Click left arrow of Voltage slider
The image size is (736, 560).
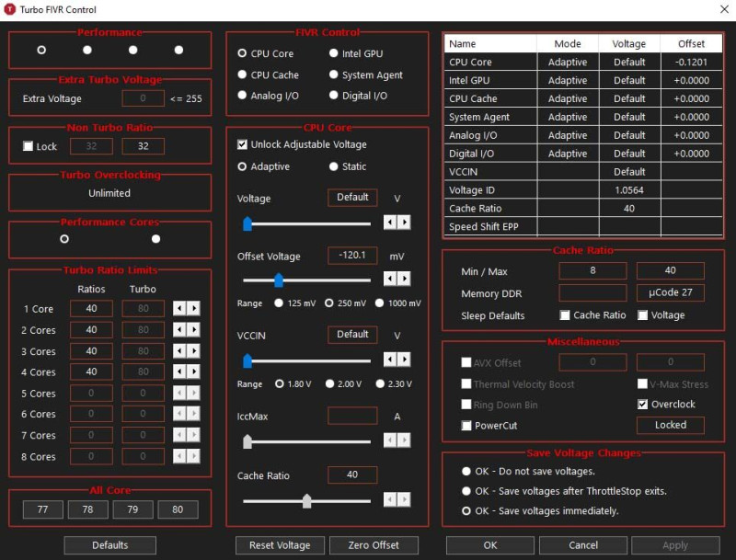click(390, 222)
